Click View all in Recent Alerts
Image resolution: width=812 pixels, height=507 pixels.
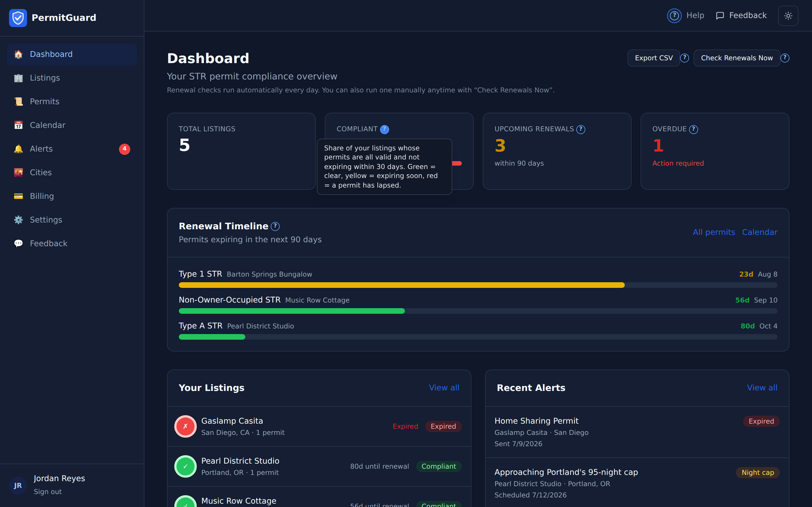762,388
